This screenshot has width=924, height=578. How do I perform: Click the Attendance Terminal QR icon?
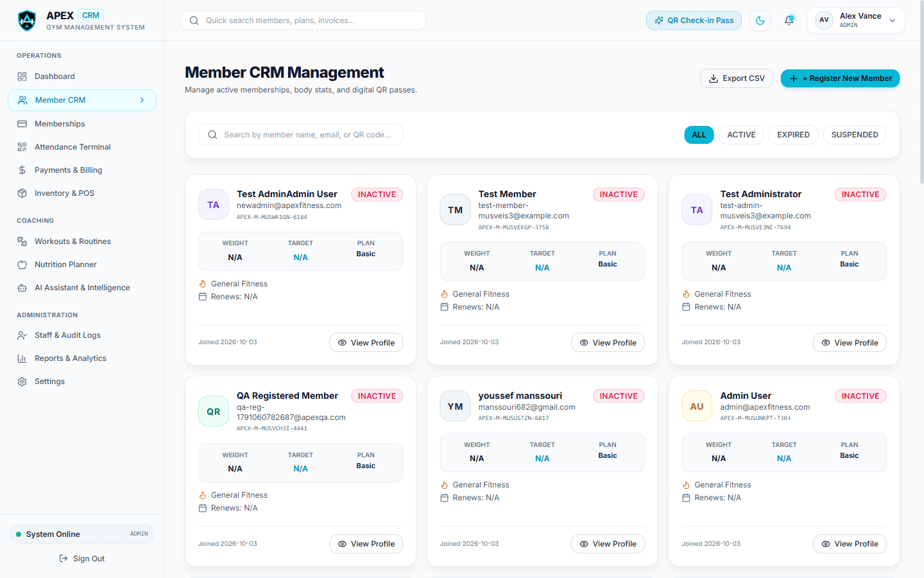pos(22,147)
